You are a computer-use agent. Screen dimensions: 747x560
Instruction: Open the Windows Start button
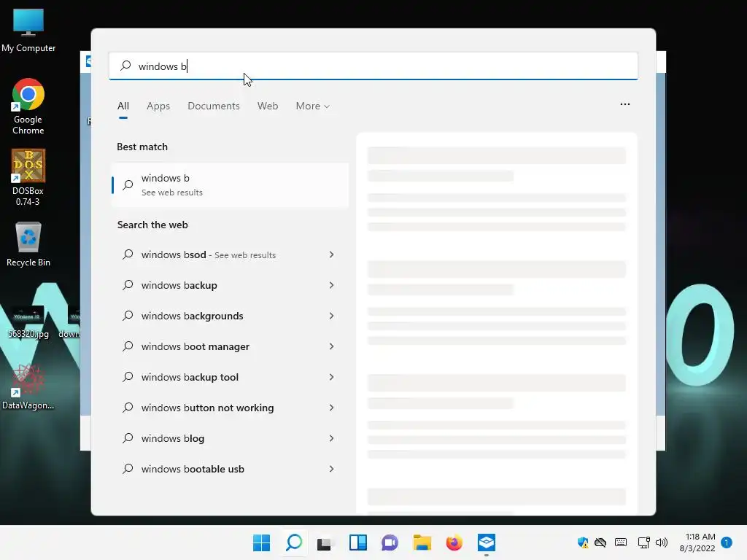pos(261,542)
